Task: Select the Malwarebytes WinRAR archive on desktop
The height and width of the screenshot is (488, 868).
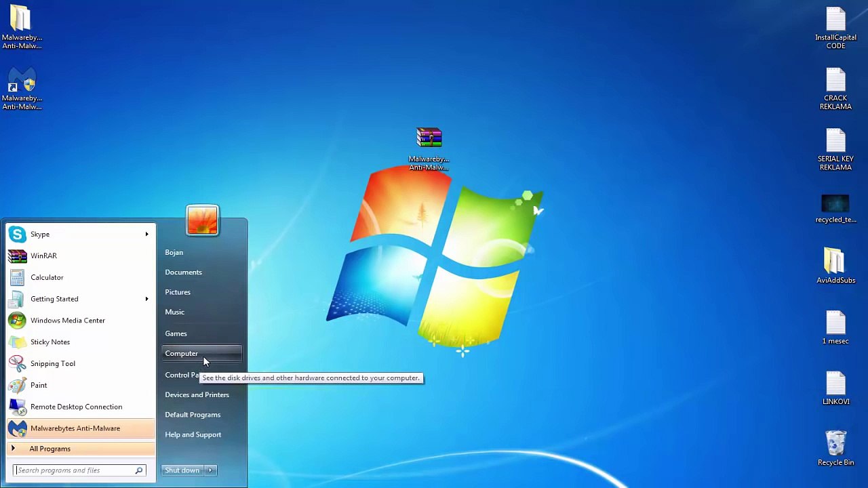Action: click(x=429, y=149)
